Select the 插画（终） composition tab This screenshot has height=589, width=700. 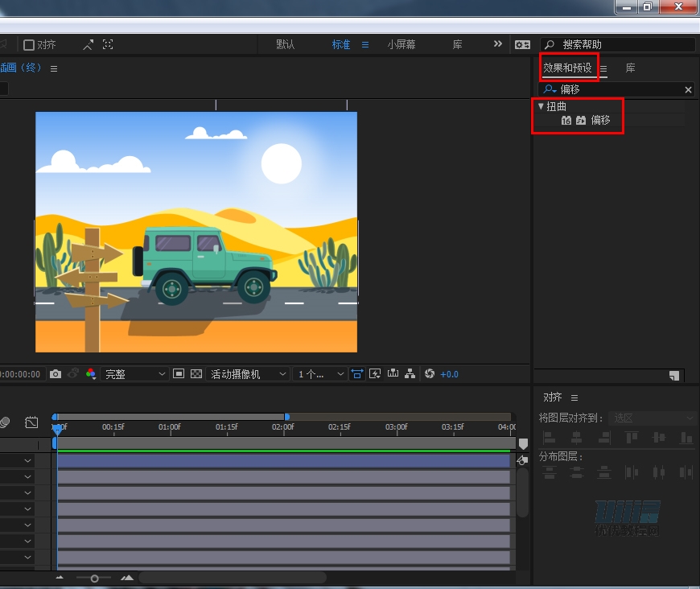click(x=21, y=68)
